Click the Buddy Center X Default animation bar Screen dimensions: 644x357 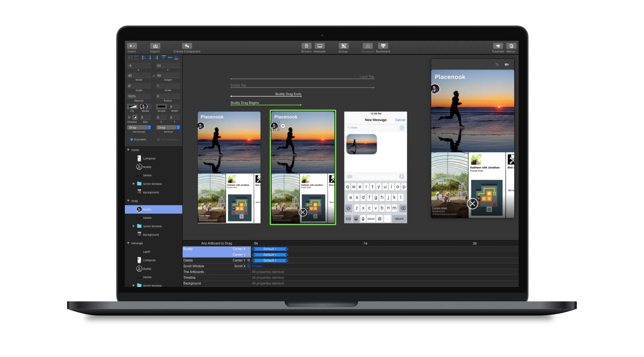(x=270, y=249)
